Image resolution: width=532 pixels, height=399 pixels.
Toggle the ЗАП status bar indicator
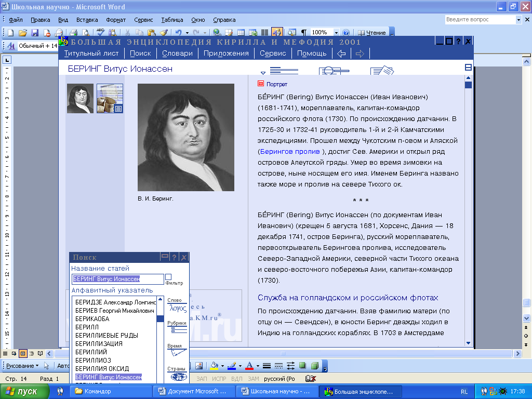(202, 379)
